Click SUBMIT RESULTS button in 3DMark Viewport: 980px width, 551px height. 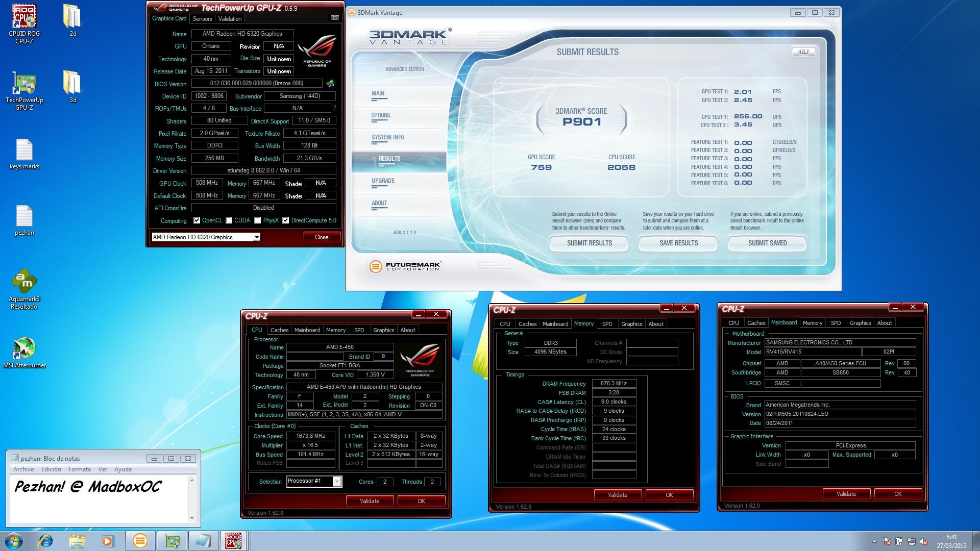pyautogui.click(x=589, y=243)
